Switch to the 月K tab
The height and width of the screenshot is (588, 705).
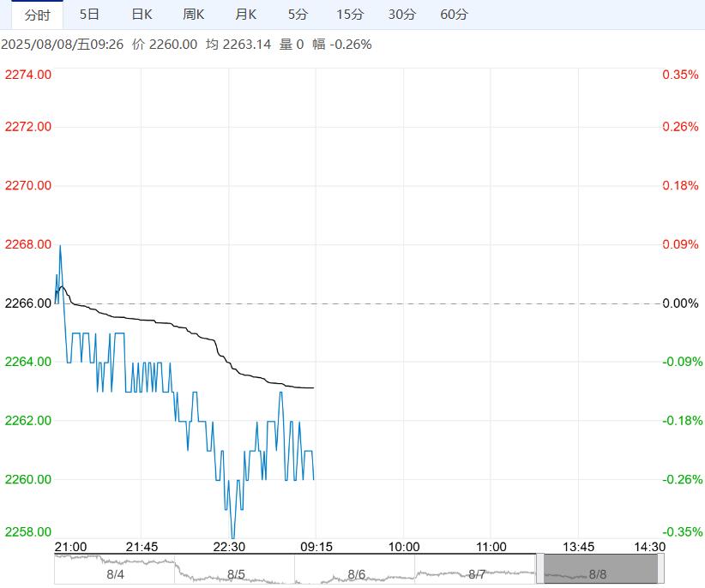[x=245, y=15]
